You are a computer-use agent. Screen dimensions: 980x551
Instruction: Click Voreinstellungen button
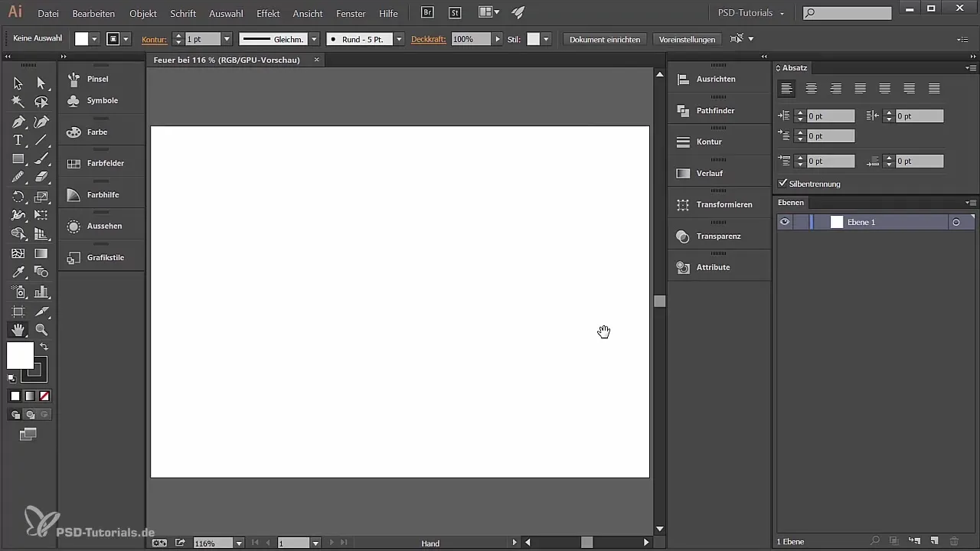click(687, 39)
